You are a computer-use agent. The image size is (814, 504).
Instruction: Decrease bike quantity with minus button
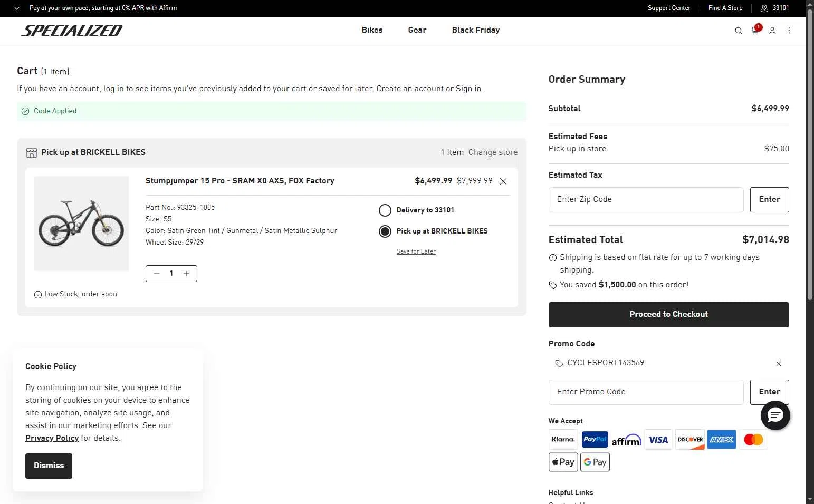pyautogui.click(x=157, y=274)
